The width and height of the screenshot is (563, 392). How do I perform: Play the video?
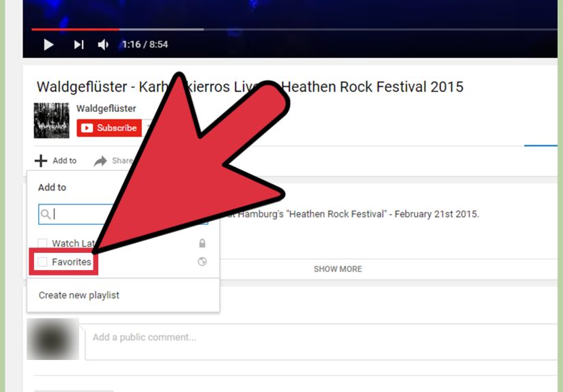tap(48, 45)
